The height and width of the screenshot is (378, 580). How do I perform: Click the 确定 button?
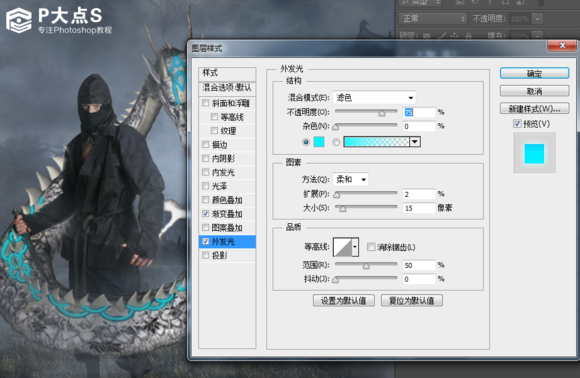534,73
